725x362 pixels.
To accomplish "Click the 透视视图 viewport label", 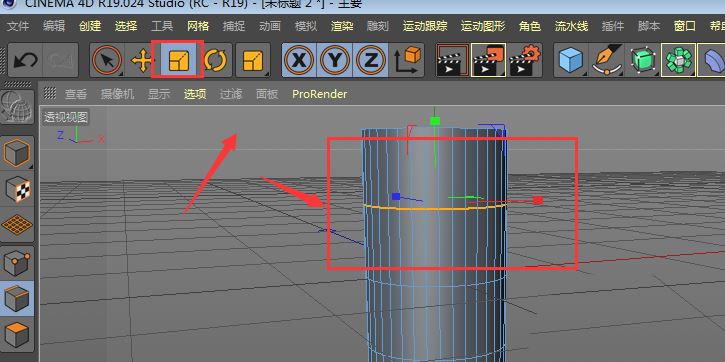I will point(66,117).
